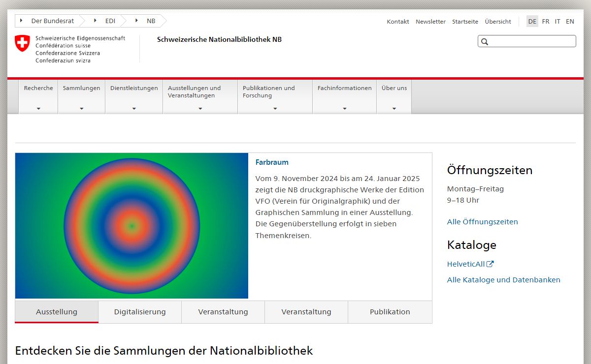Switch language to EN
The width and height of the screenshot is (591, 364).
click(x=570, y=21)
